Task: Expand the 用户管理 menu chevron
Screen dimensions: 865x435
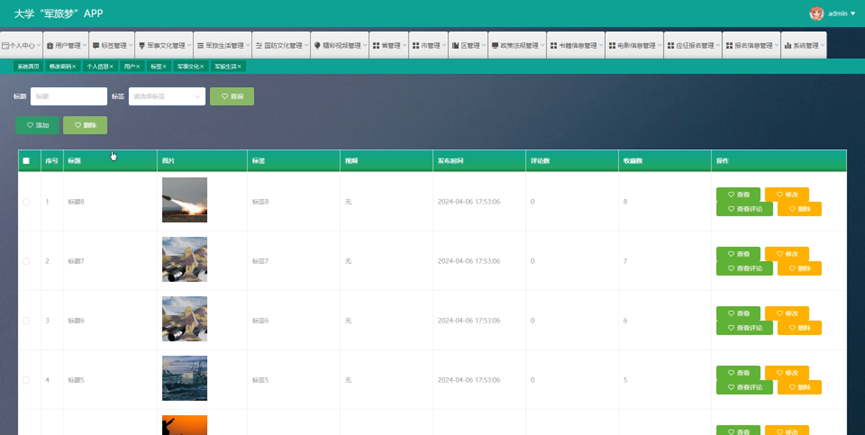Action: pyautogui.click(x=84, y=46)
